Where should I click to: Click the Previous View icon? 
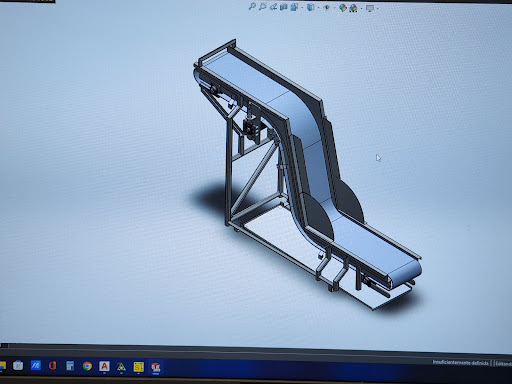click(x=273, y=7)
